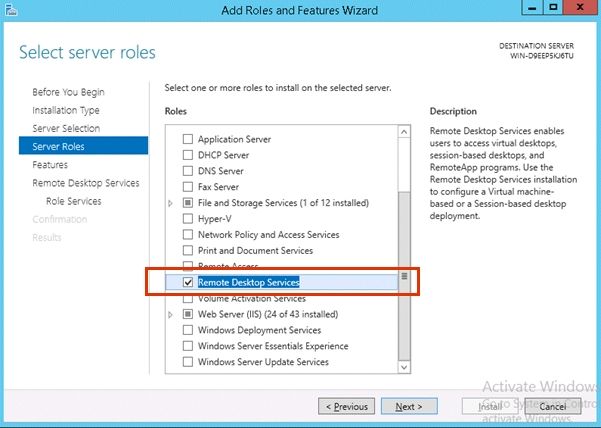Select the Fax Server checkbox
This screenshot has width=601, height=428.
[188, 187]
